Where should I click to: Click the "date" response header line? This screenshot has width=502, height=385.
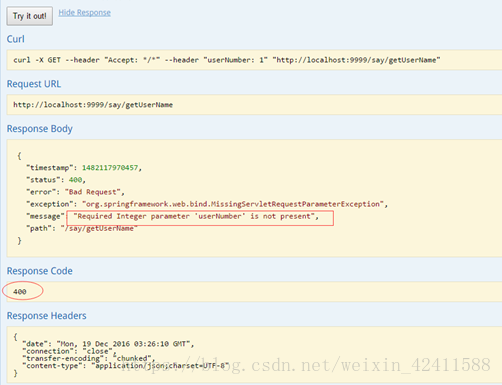click(x=108, y=344)
